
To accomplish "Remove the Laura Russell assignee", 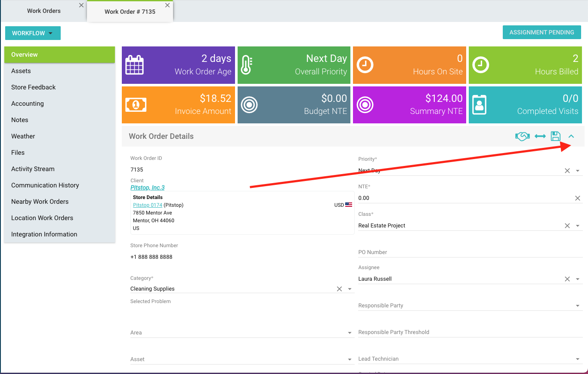I will 567,279.
